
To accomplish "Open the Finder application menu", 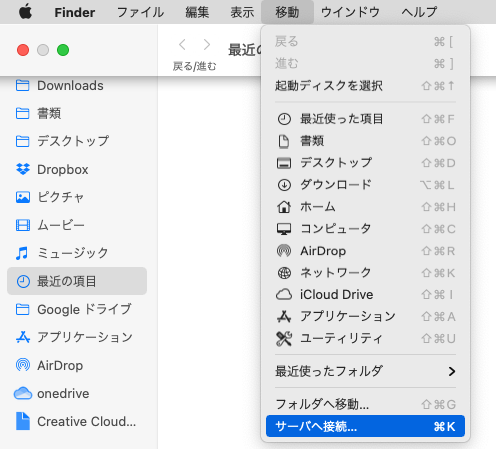I will [75, 13].
